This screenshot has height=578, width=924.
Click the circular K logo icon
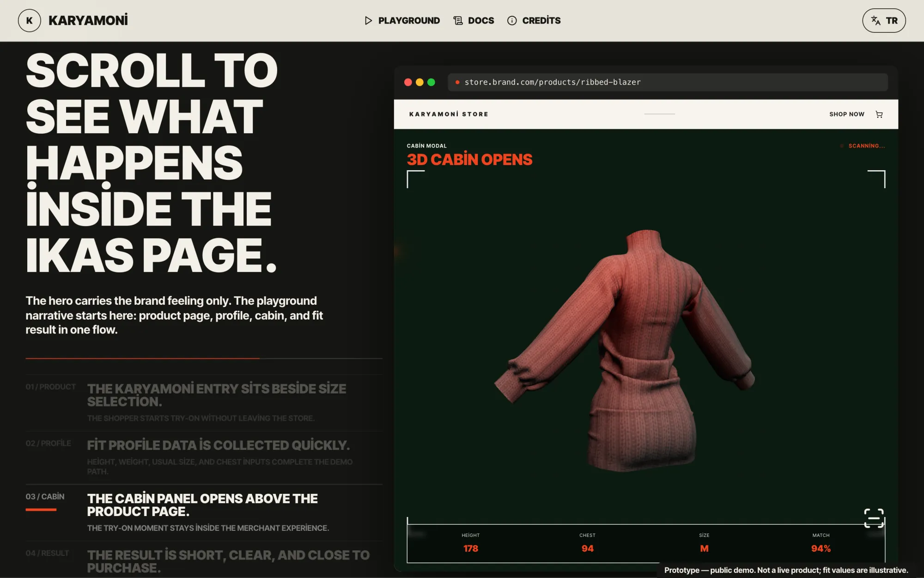click(30, 20)
